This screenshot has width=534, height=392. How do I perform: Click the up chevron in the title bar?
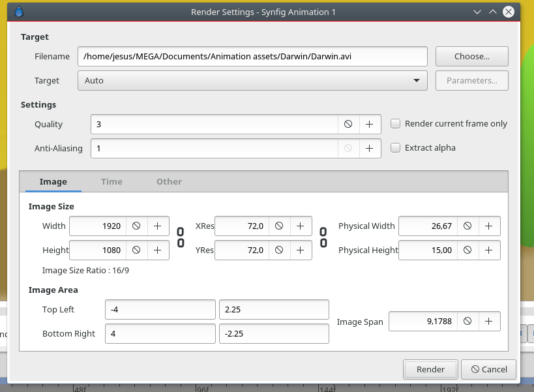point(493,12)
